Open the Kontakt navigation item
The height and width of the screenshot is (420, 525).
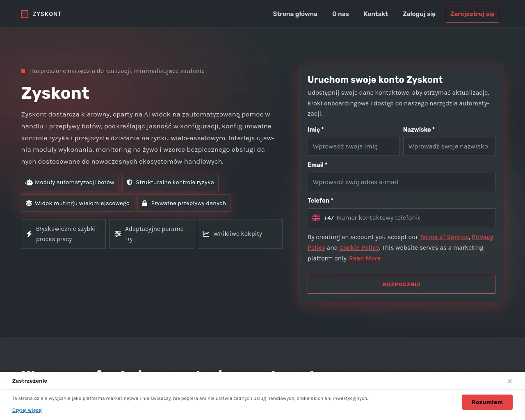[x=376, y=14]
